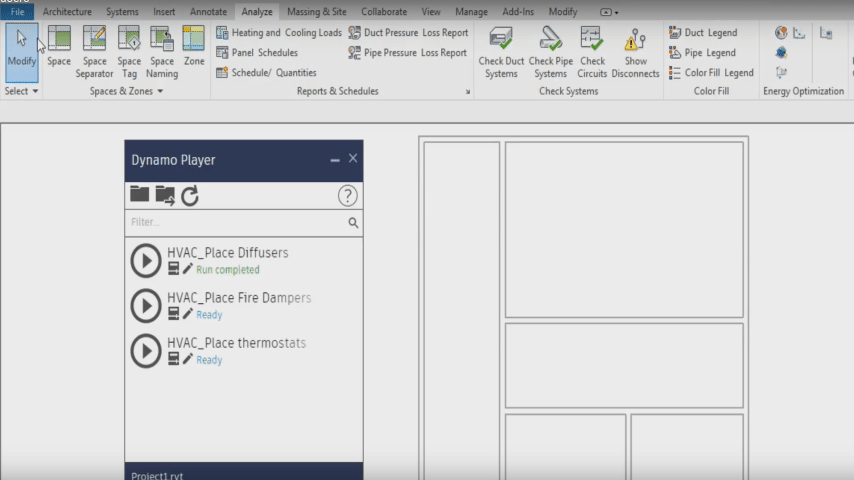
Task: Open Panel Schedules
Action: click(x=257, y=53)
